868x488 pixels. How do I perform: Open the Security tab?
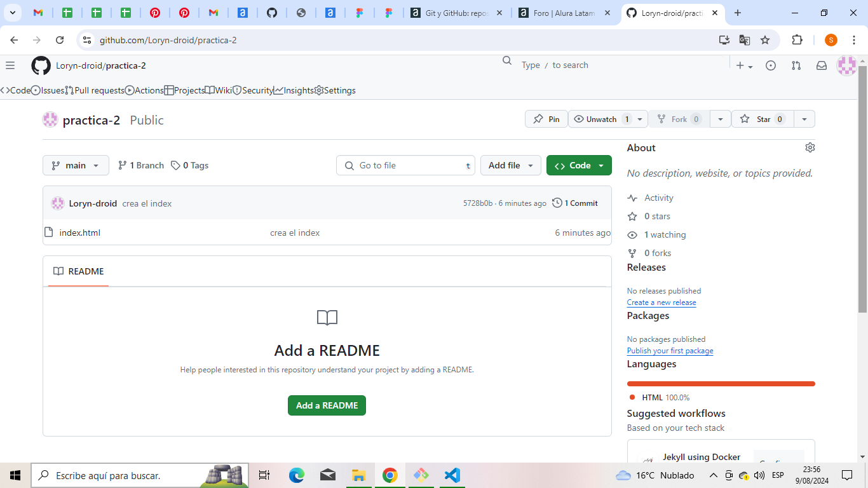[x=253, y=90]
